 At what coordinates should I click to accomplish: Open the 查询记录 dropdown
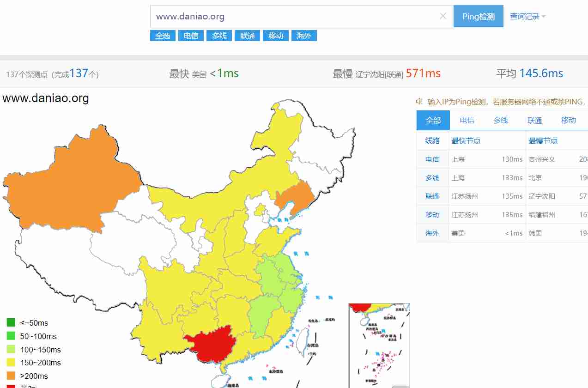point(527,16)
